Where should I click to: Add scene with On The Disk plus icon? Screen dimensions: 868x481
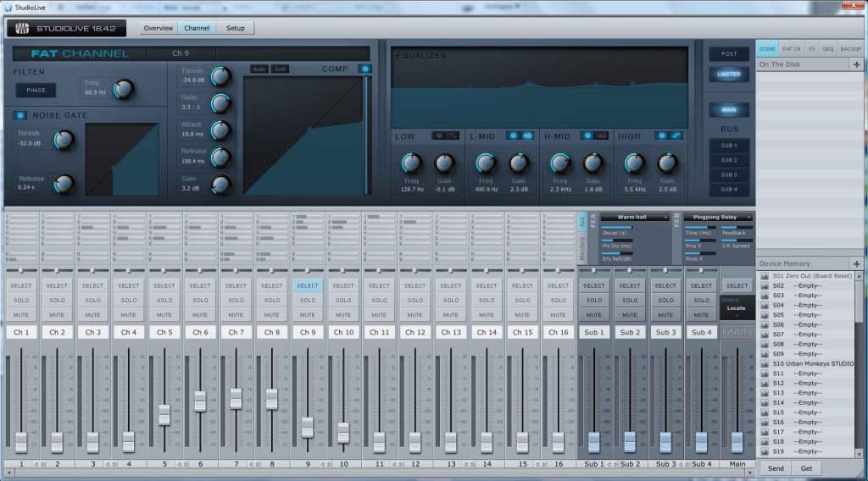click(x=856, y=64)
